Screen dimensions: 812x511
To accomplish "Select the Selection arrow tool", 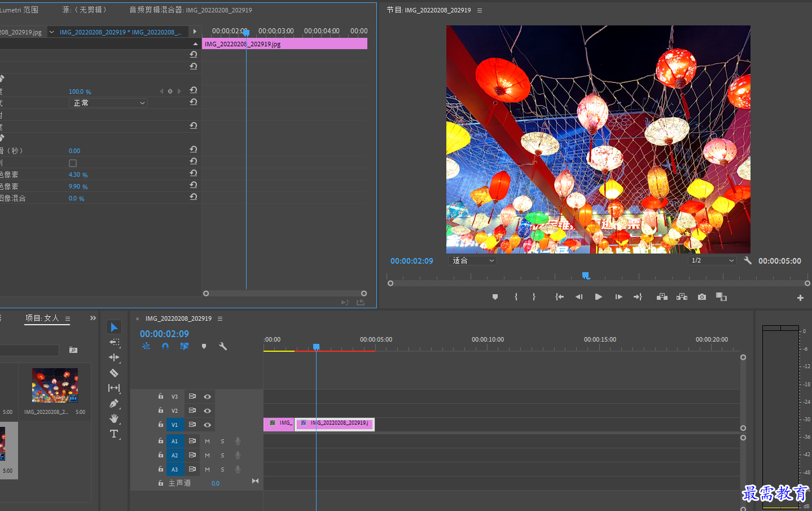I will click(114, 327).
